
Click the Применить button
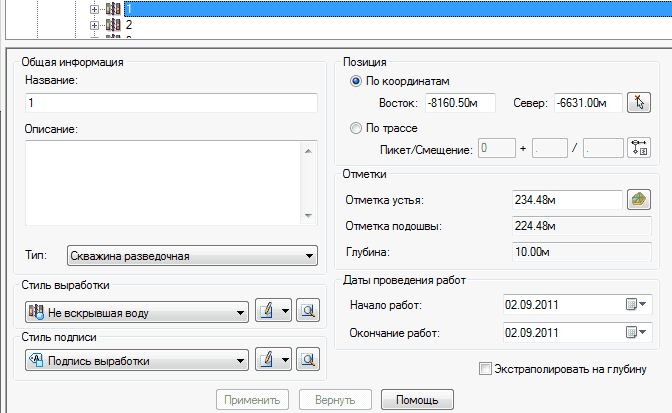[254, 401]
